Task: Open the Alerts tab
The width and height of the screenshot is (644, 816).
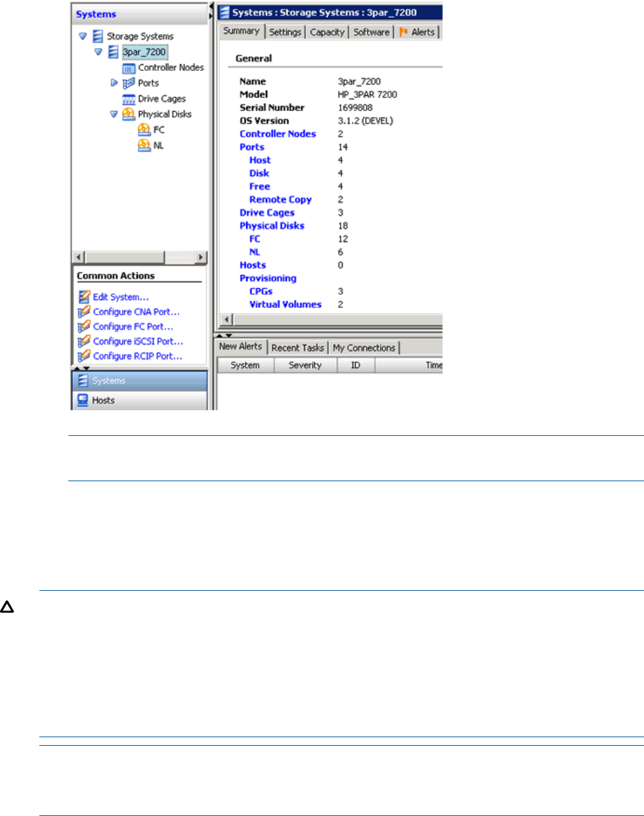Action: [x=418, y=32]
